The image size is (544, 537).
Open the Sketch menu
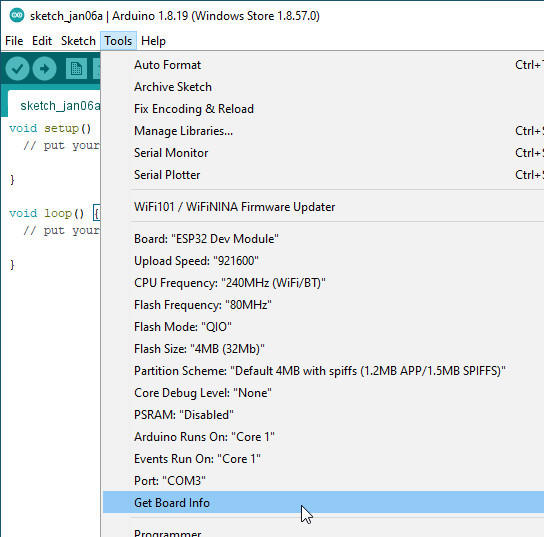78,41
